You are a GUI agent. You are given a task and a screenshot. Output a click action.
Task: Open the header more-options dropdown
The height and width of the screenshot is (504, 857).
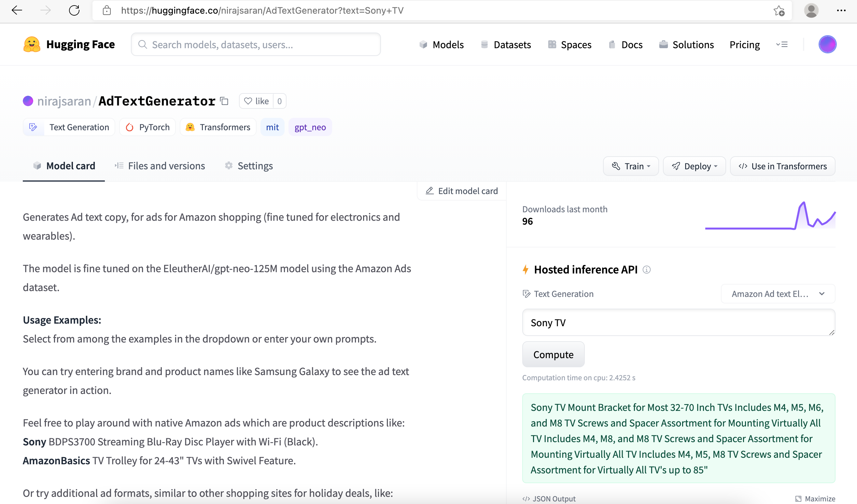click(x=782, y=45)
